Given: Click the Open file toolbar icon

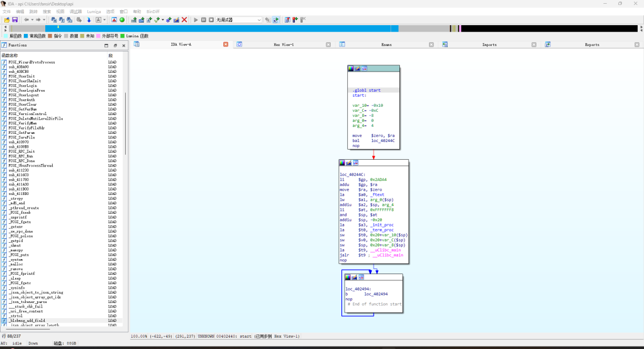Looking at the screenshot, I should pos(7,19).
